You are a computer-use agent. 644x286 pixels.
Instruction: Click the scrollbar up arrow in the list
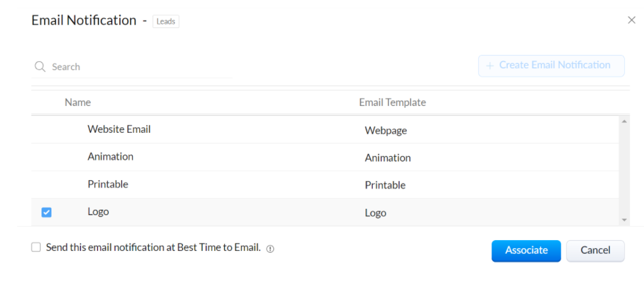click(x=624, y=121)
